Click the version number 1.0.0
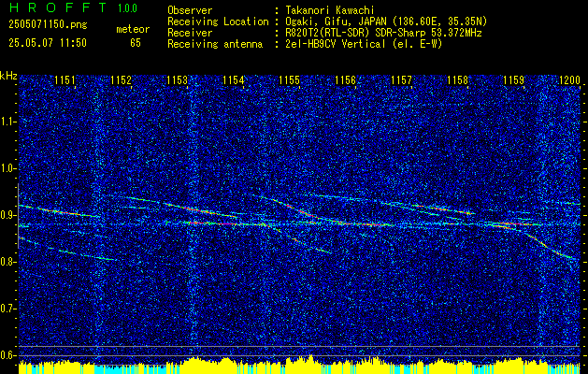Image resolution: width=588 pixels, height=374 pixels. coord(127,7)
